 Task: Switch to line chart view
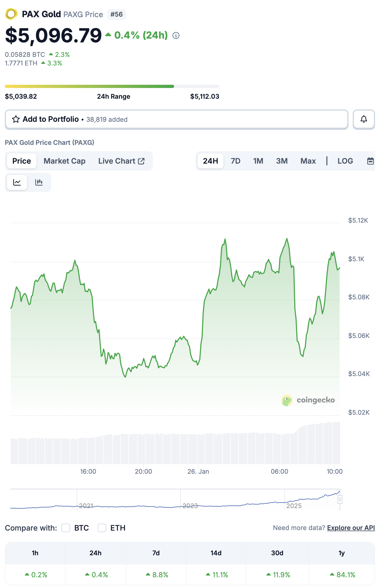point(17,182)
